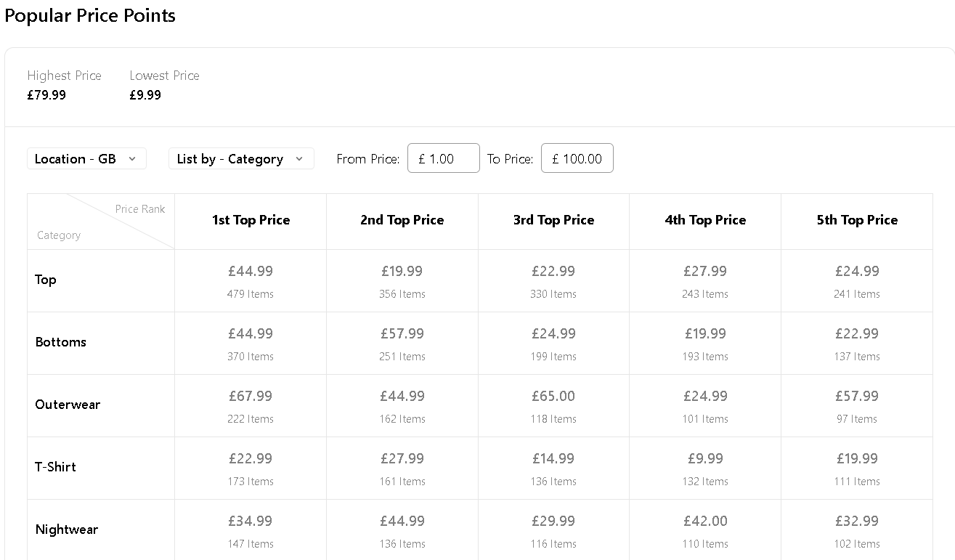Select the T-Shirt category row label

click(x=56, y=467)
